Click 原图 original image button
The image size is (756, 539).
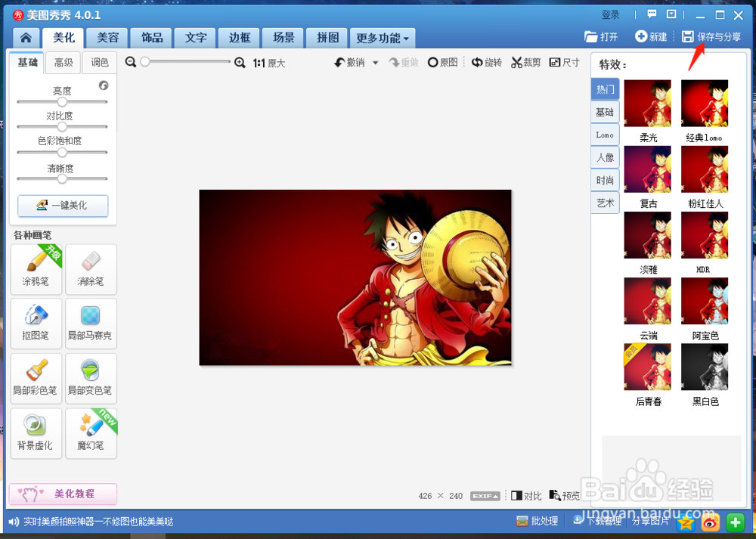[442, 63]
